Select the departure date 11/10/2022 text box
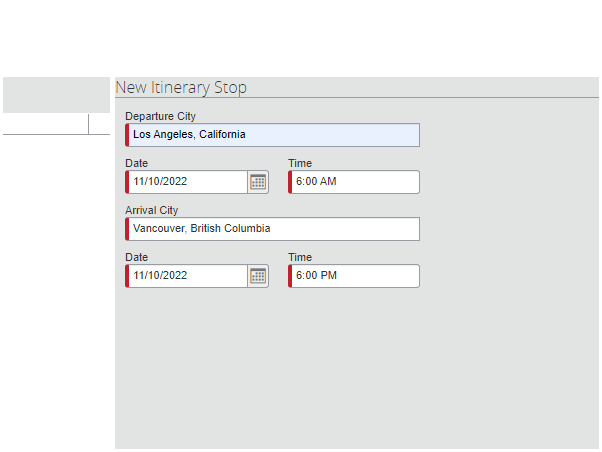This screenshot has width=602, height=452. click(187, 182)
